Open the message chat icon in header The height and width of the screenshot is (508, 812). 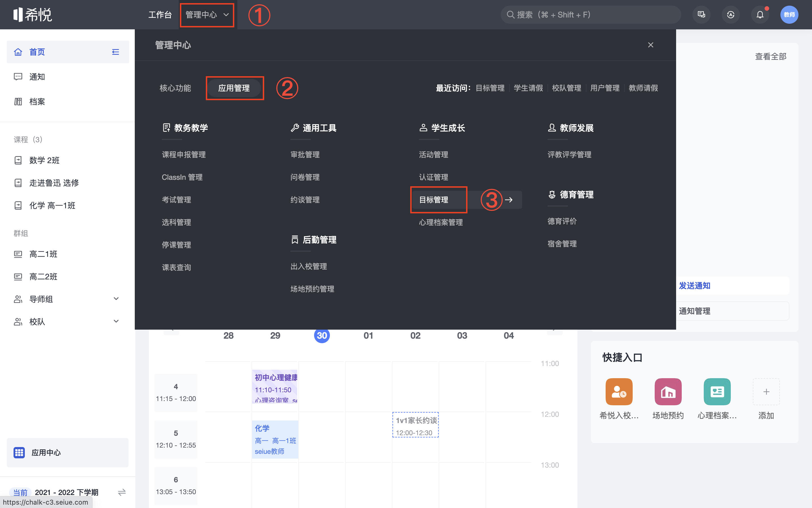(701, 14)
